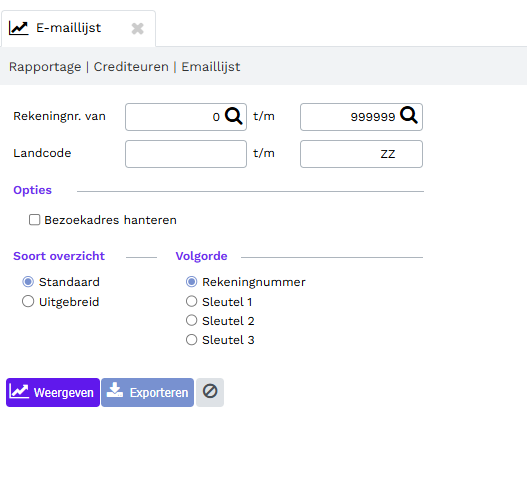The image size is (527, 504).
Task: Select the Uitgebreid radio option
Action: [x=28, y=301]
